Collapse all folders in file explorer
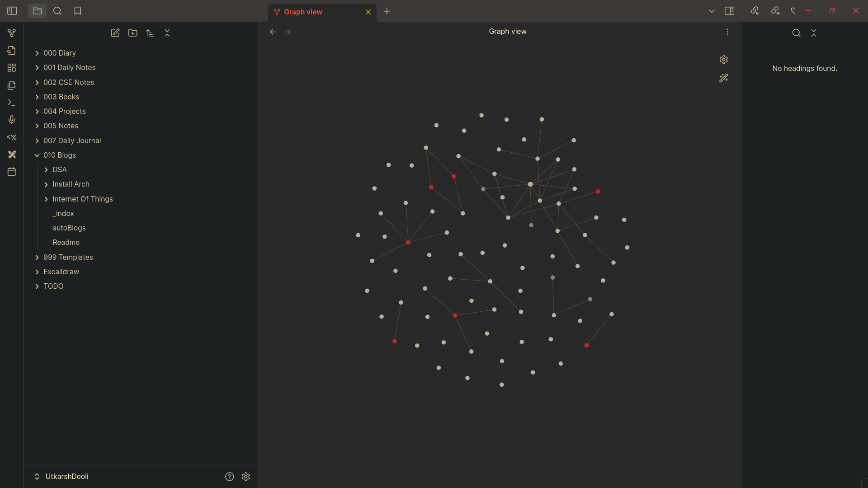 tap(167, 33)
